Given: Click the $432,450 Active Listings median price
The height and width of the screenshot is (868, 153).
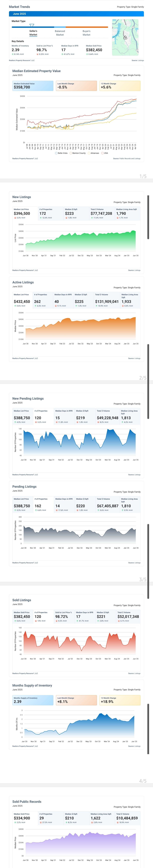Looking at the screenshot, I should [x=22, y=302].
